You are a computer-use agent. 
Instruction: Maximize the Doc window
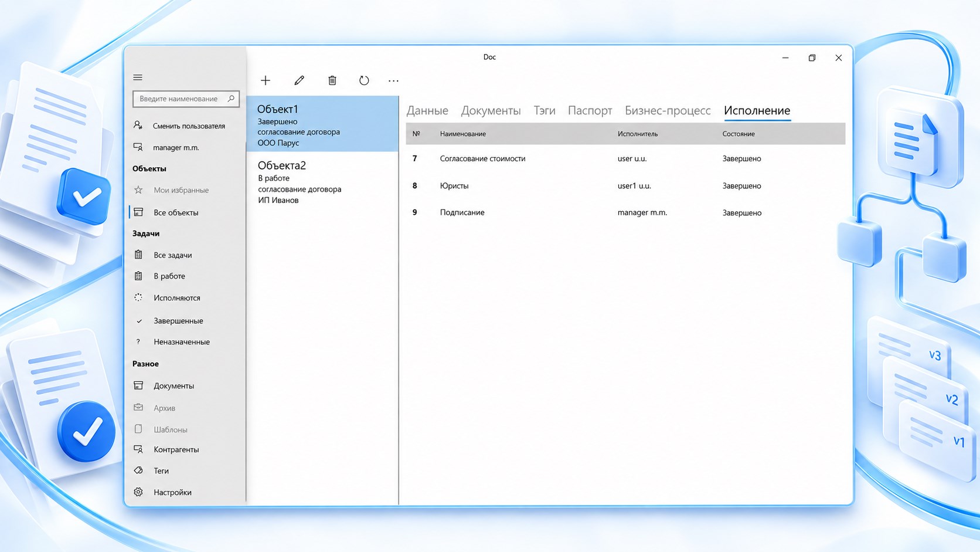812,57
